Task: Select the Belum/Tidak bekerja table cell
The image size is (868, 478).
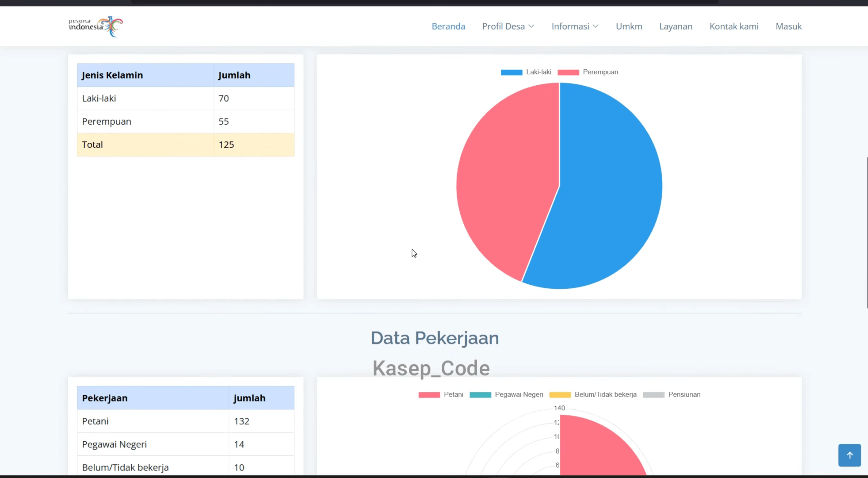Action: [153, 466]
